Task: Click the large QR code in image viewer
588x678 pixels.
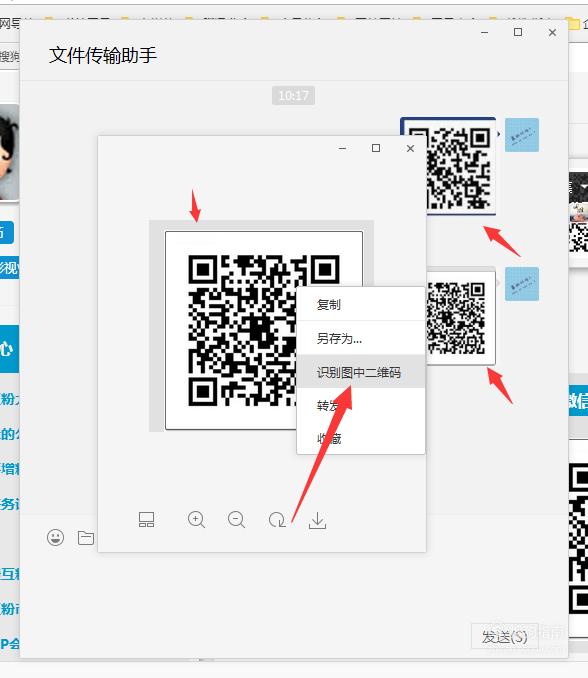Action: (x=264, y=330)
